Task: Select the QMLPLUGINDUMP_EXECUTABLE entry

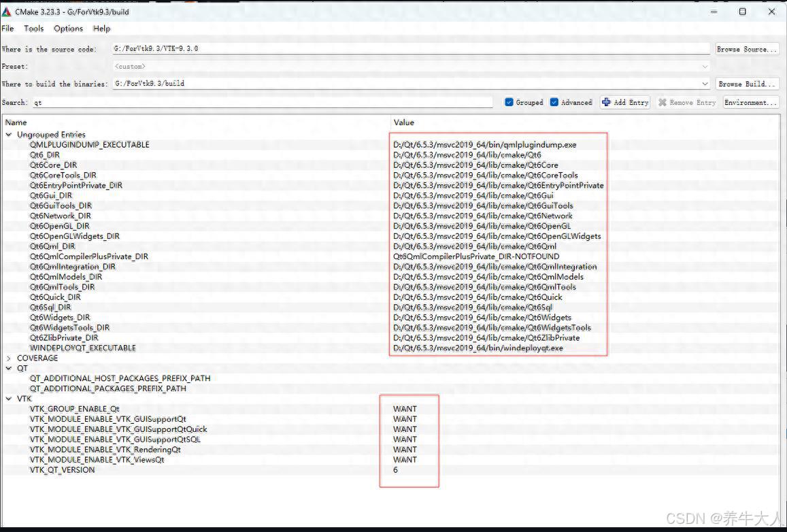Action: pyautogui.click(x=89, y=144)
